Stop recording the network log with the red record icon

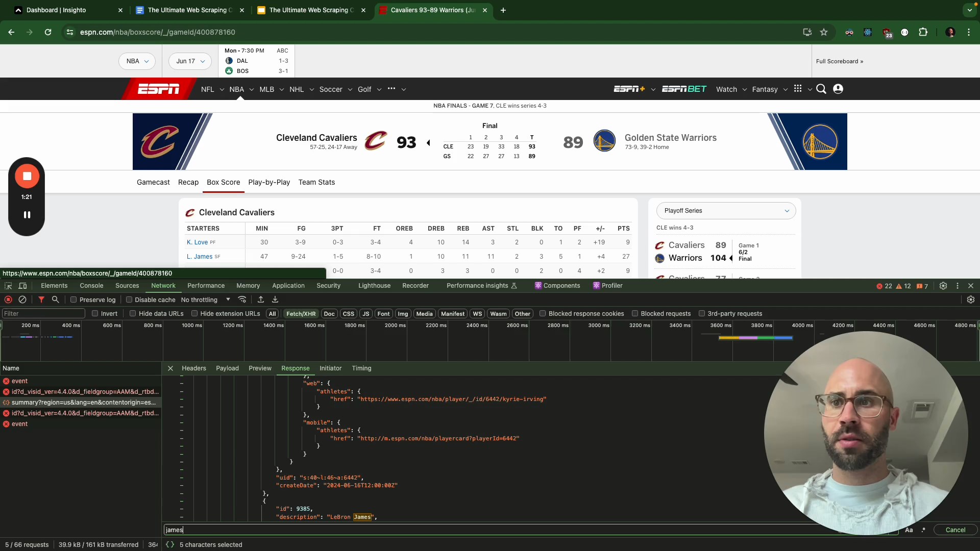coord(8,299)
